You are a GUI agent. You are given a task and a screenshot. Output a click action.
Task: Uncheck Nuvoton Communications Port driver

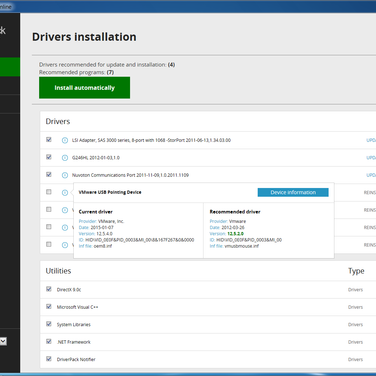click(x=49, y=174)
